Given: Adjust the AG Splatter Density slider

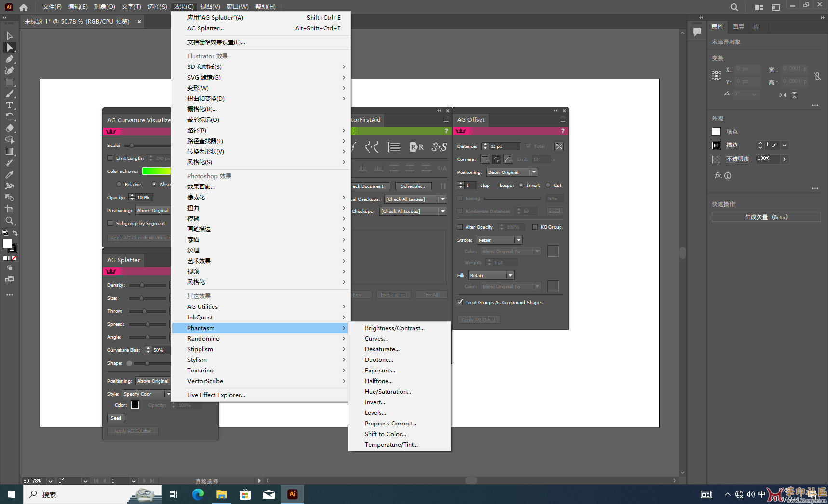Looking at the screenshot, I should tap(142, 285).
